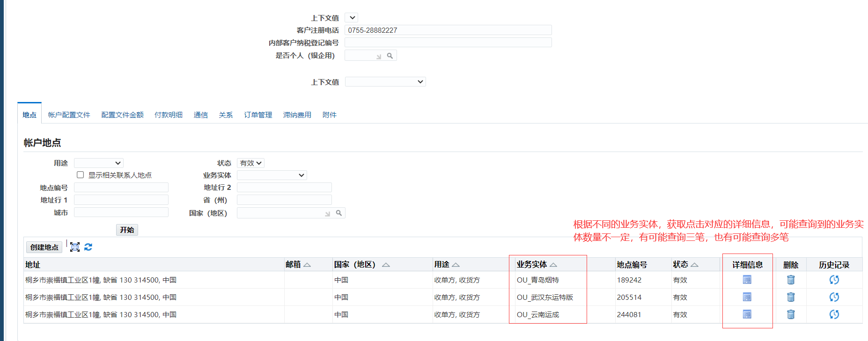Expand the 业务实体 filter dropdown
Image resolution: width=868 pixels, height=341 pixels.
(272, 175)
